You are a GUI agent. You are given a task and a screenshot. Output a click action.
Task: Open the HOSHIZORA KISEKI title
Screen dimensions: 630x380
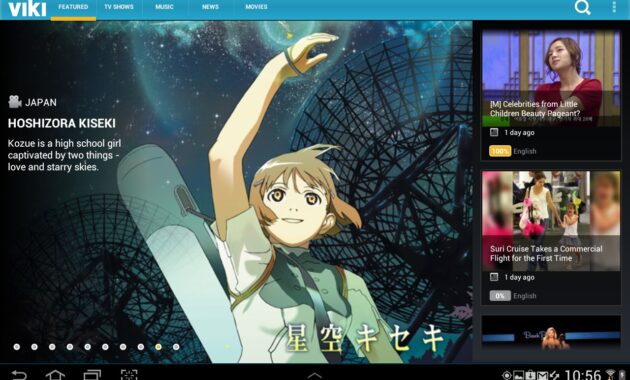pyautogui.click(x=61, y=123)
